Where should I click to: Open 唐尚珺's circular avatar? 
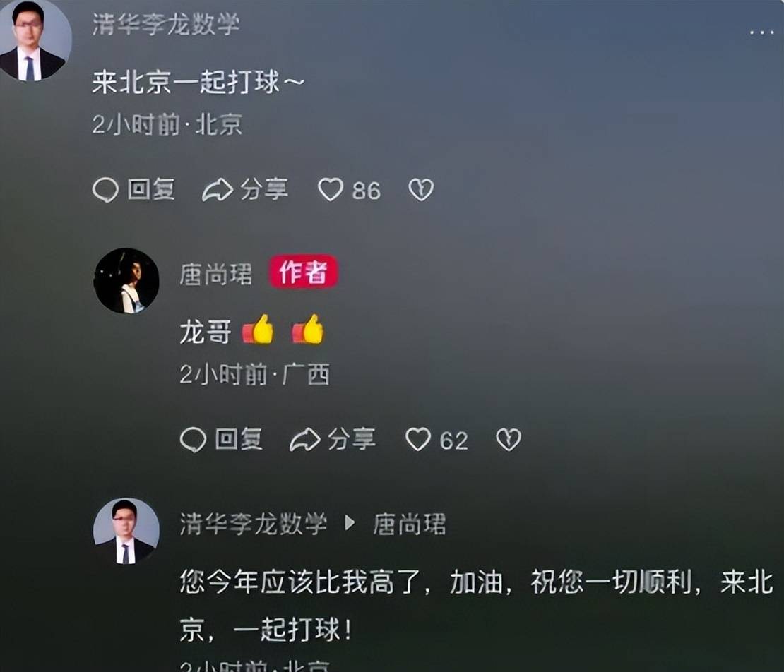[126, 281]
